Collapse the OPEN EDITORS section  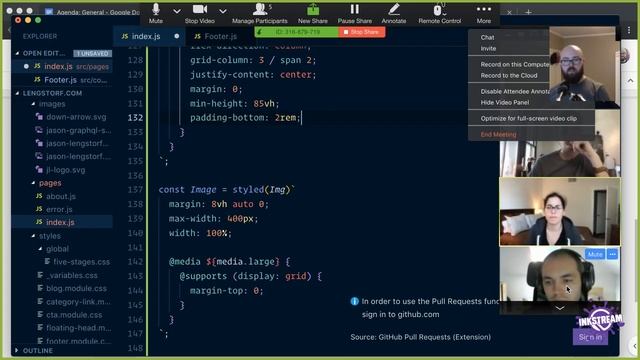point(17,53)
